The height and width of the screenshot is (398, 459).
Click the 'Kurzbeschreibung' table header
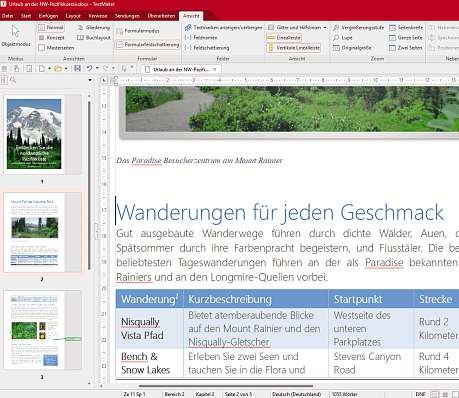point(230,299)
